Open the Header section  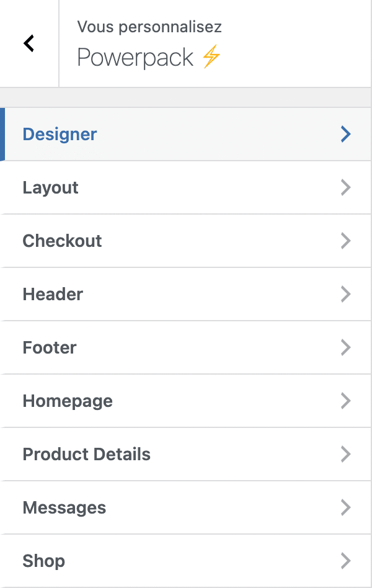coord(53,294)
